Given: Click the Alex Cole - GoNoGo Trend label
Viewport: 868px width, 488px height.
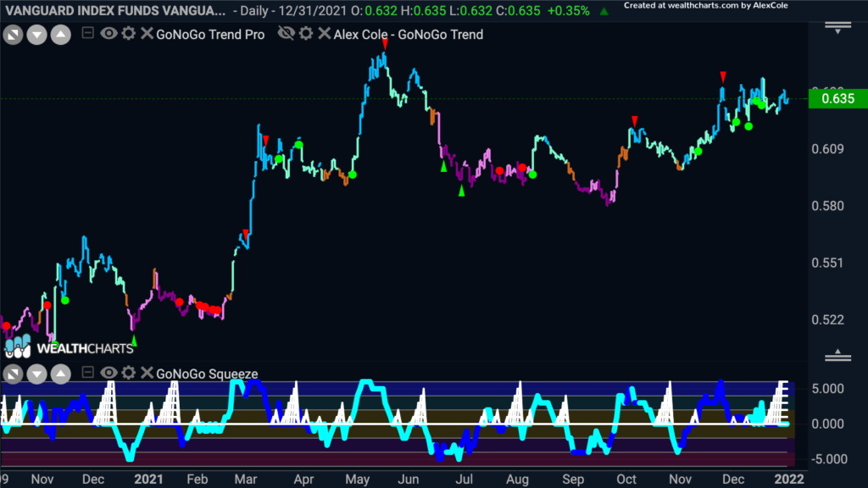Looking at the screenshot, I should (409, 34).
